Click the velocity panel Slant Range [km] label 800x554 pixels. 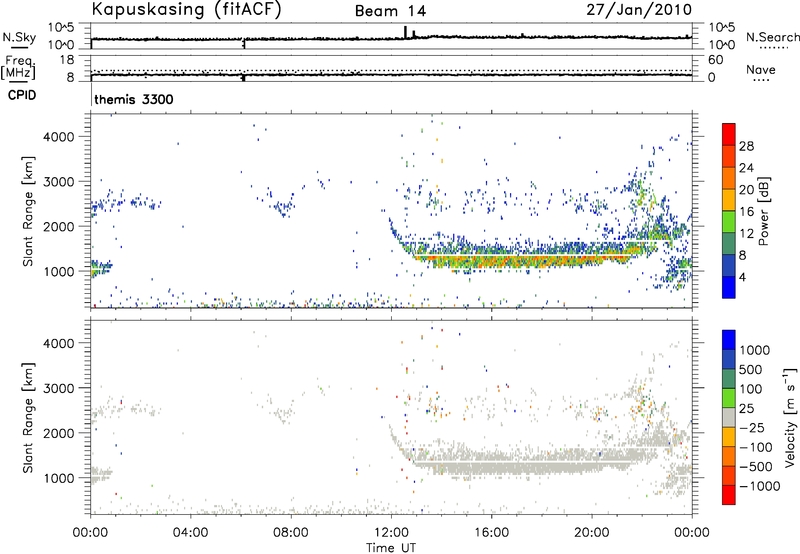pos(28,417)
